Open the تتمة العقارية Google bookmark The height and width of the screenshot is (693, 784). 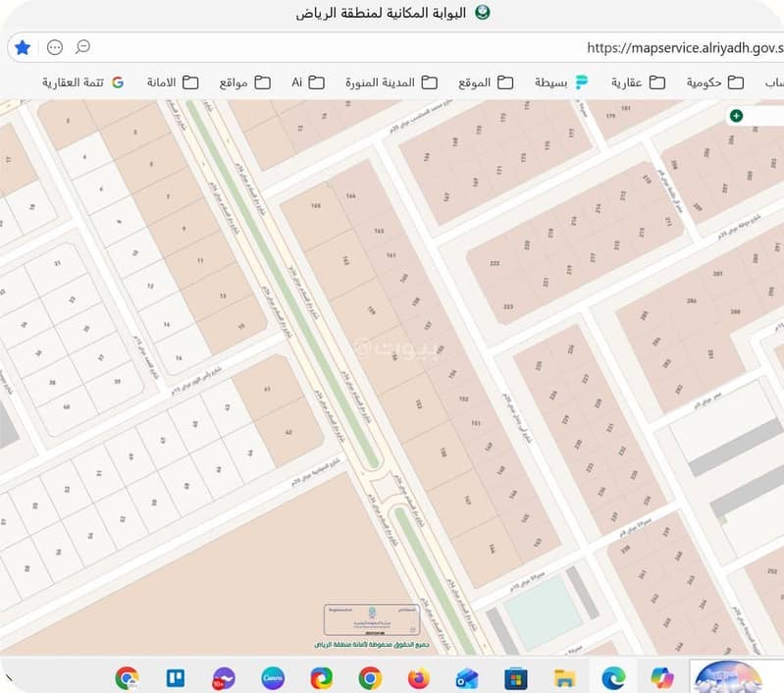(x=83, y=82)
